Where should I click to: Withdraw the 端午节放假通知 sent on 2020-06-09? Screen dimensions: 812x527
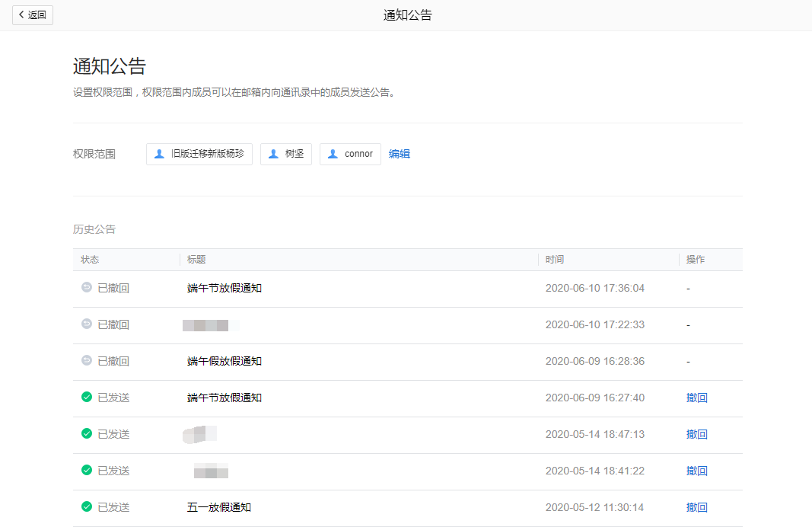click(x=696, y=398)
